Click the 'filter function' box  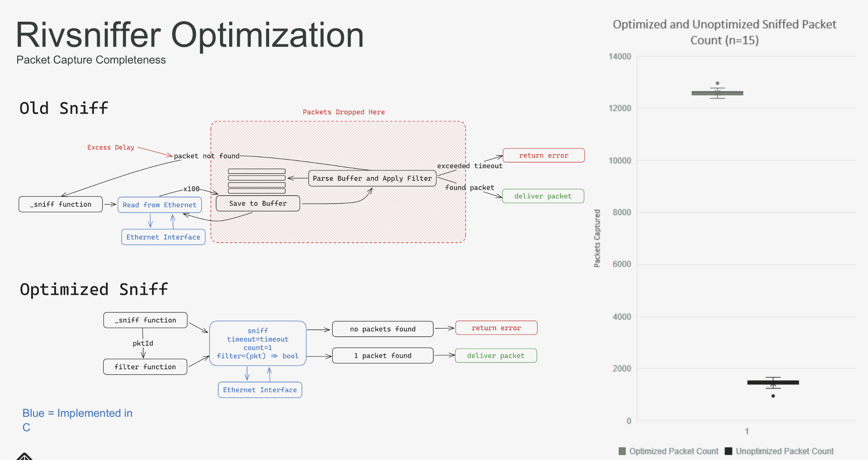click(145, 367)
